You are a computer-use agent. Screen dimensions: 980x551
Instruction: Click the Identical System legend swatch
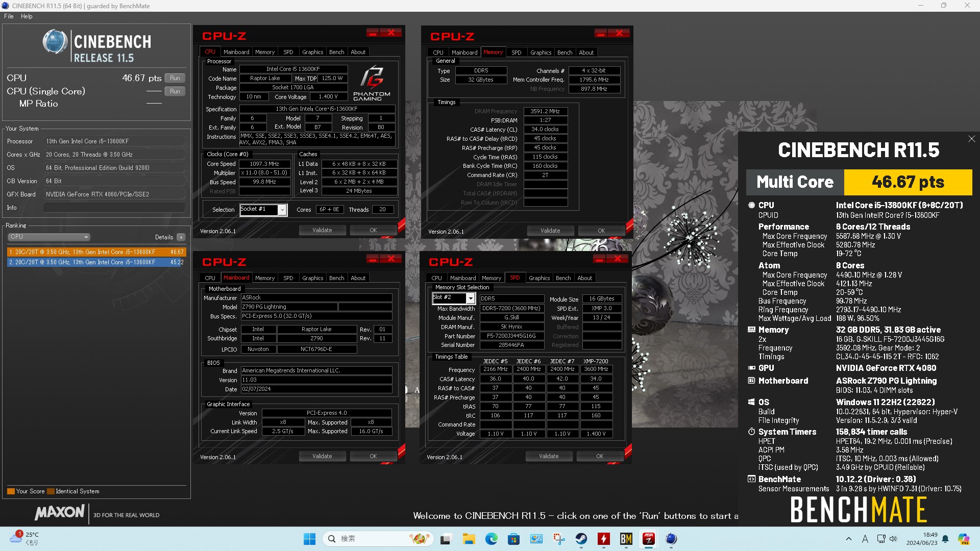[x=51, y=491]
